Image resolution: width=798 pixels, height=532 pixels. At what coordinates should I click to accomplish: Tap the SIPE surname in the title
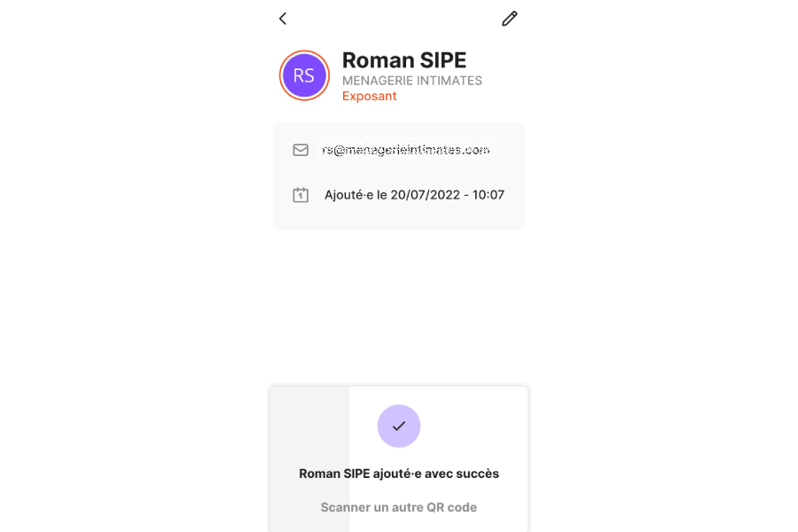442,60
